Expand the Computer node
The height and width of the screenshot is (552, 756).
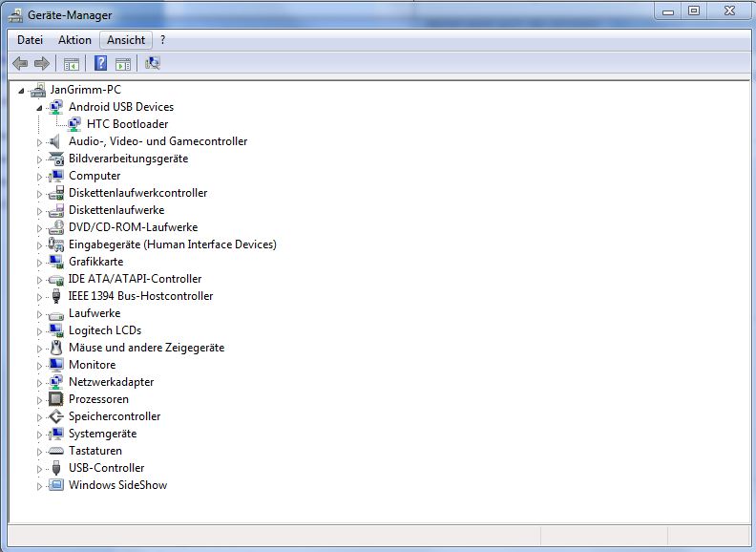point(39,177)
